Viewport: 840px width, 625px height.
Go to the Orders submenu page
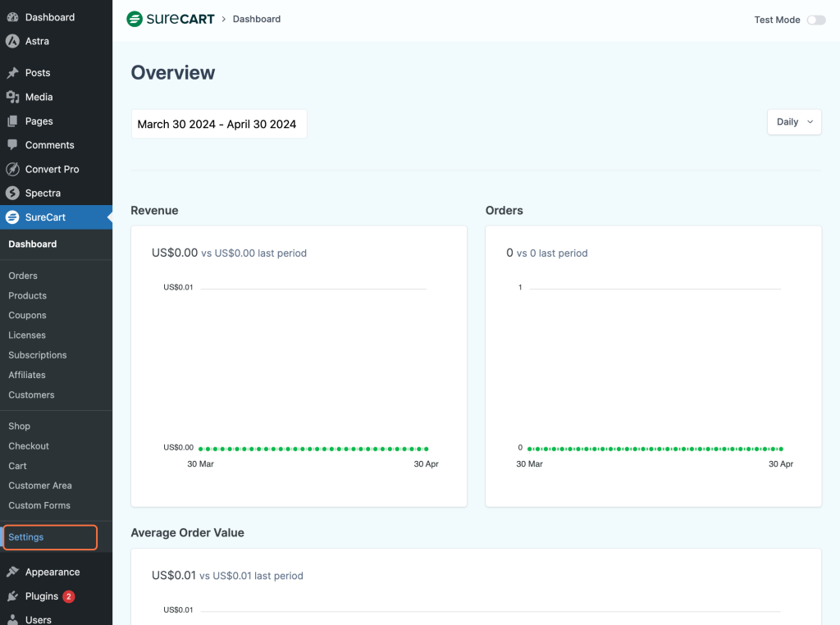pyautogui.click(x=23, y=276)
